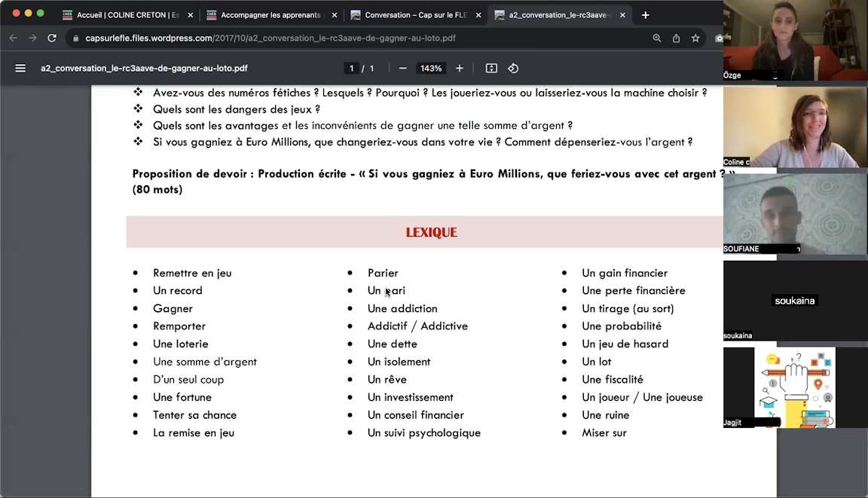868x498 pixels.
Task: Close the Accueil COLINE CRETON tab
Action: click(x=191, y=15)
